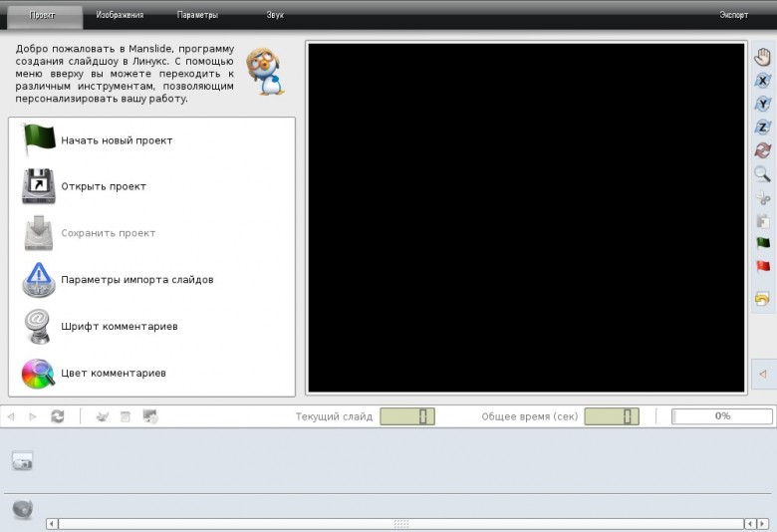Select the hand pan tool icon
The image size is (777, 532).
763,57
